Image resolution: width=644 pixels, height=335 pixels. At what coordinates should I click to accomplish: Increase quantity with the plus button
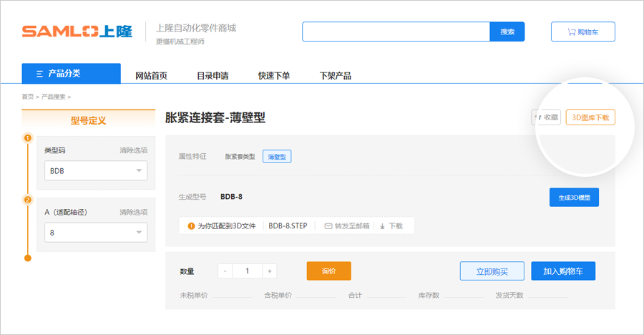click(269, 271)
